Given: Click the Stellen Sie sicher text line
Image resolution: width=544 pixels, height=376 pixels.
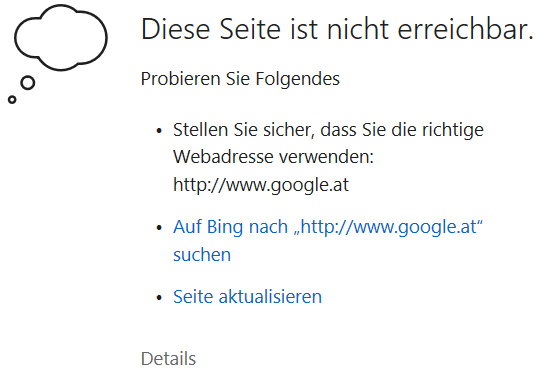Looking at the screenshot, I should tap(328, 130).
